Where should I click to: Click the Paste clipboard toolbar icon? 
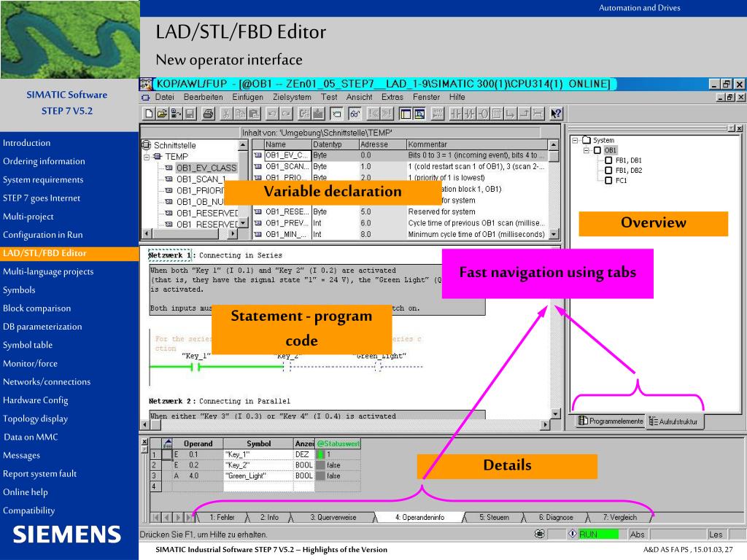point(254,114)
